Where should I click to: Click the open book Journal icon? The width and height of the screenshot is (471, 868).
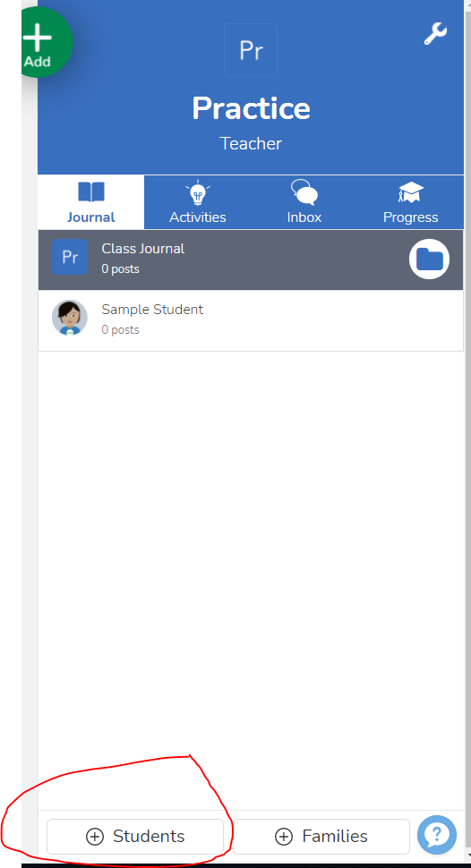(x=90, y=192)
